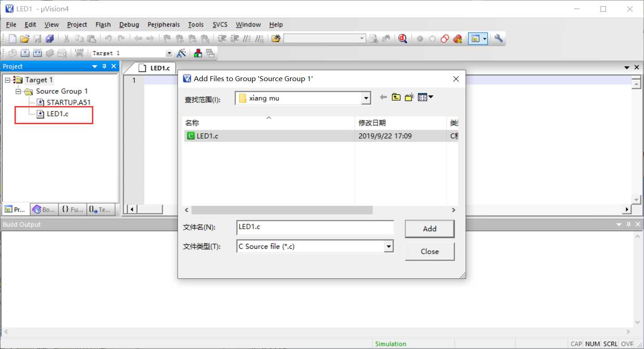This screenshot has width=644, height=349.
Task: Cut selection using scissors icon
Action: pos(66,39)
